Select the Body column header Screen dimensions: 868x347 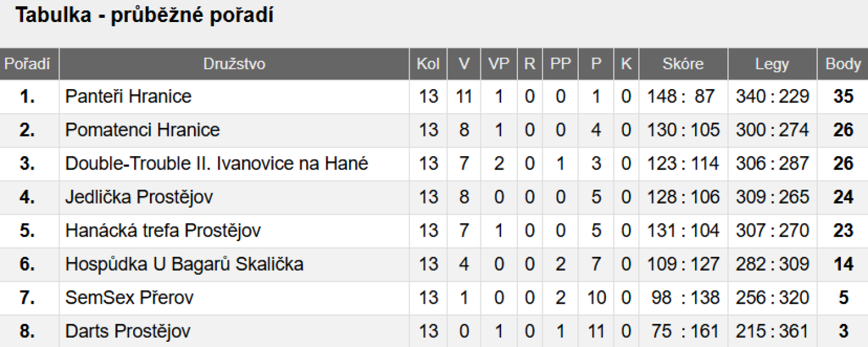pyautogui.click(x=843, y=64)
